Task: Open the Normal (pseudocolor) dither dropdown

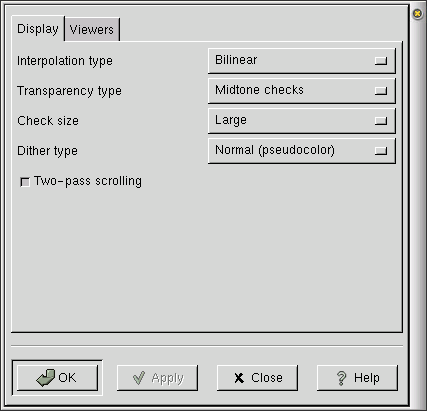Action: (302, 151)
